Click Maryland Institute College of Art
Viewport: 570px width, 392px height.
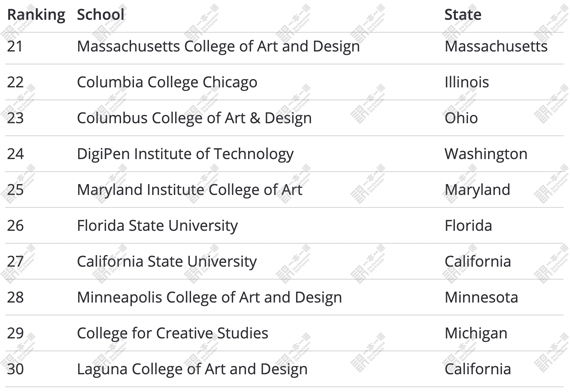(x=189, y=190)
